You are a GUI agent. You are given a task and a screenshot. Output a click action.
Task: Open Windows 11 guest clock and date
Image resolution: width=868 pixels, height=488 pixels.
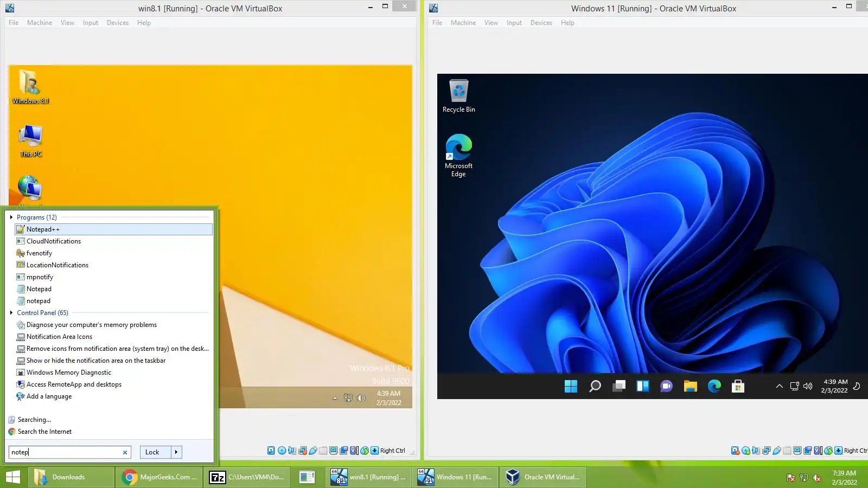pos(834,386)
